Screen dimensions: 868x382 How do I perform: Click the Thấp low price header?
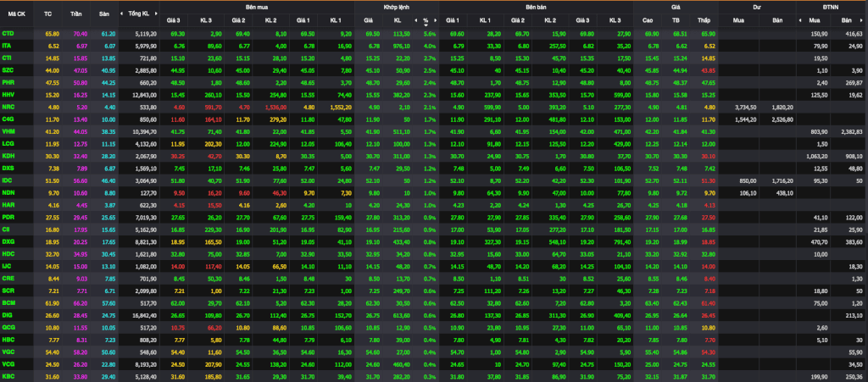tap(704, 20)
